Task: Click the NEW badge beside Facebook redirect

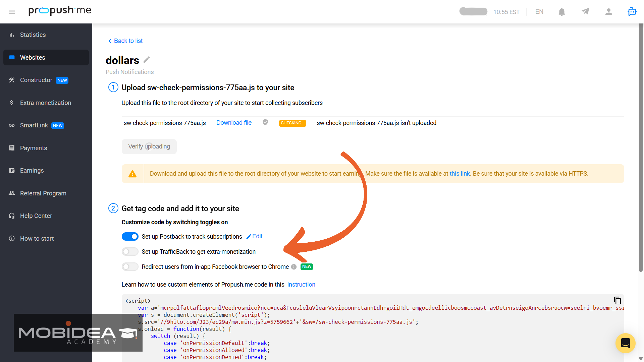Action: tap(307, 266)
